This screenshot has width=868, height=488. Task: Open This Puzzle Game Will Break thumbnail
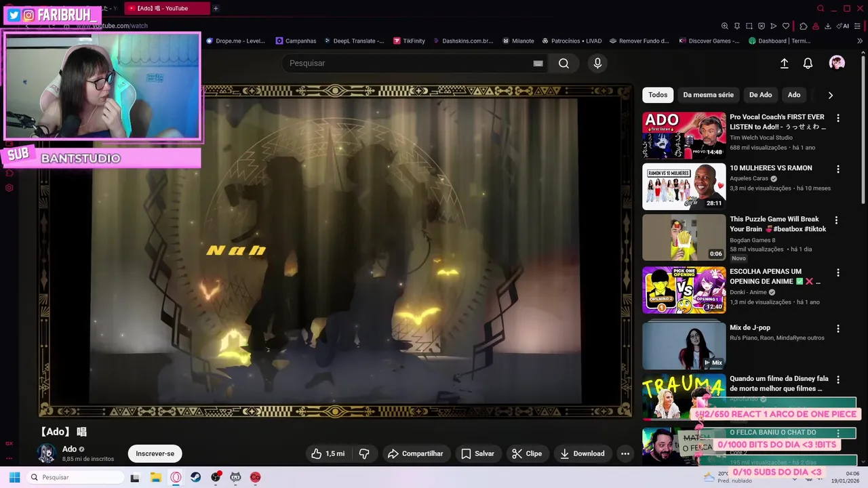pos(684,237)
